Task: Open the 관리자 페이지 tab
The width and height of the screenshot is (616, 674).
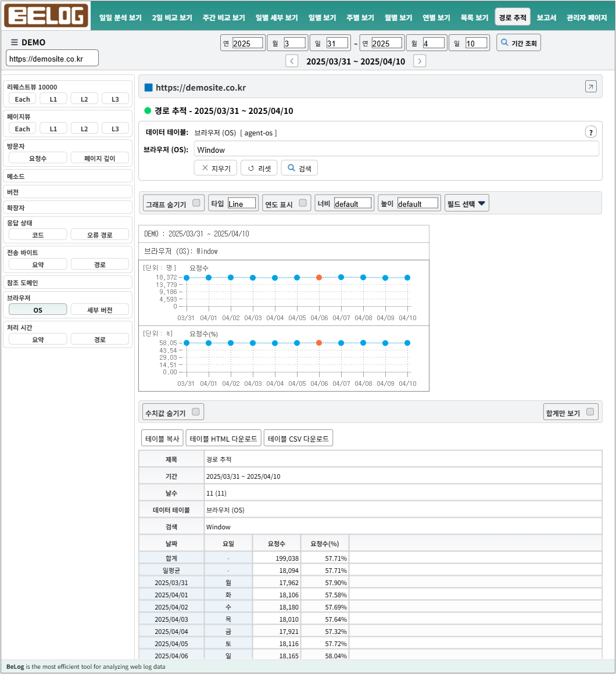Action: (x=586, y=17)
